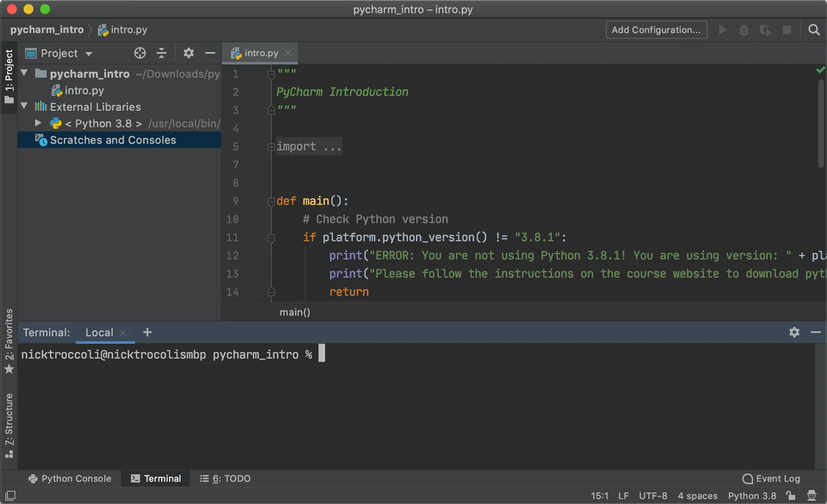
Task: Open Project panel settings gear
Action: tap(189, 53)
